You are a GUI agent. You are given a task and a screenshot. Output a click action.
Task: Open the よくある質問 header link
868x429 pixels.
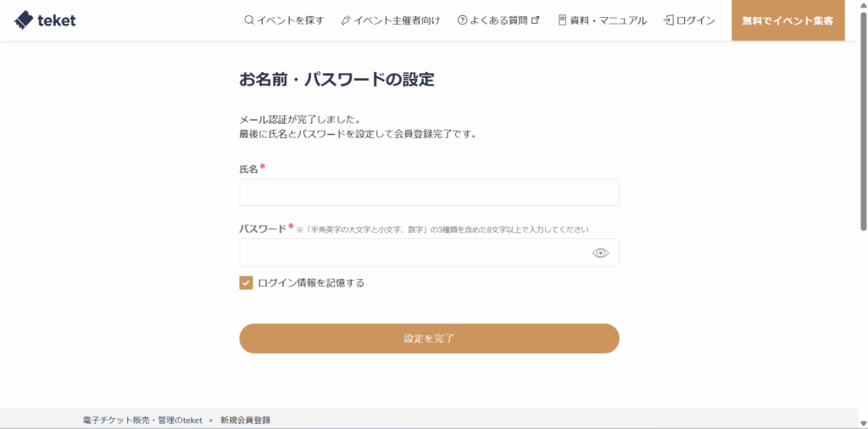point(498,20)
